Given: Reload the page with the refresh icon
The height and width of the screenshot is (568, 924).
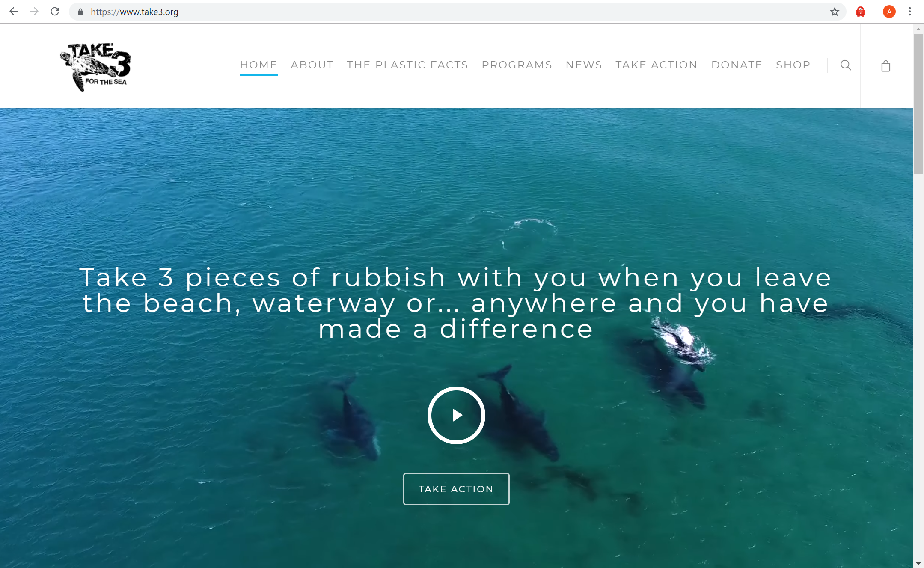Looking at the screenshot, I should pos(55,12).
